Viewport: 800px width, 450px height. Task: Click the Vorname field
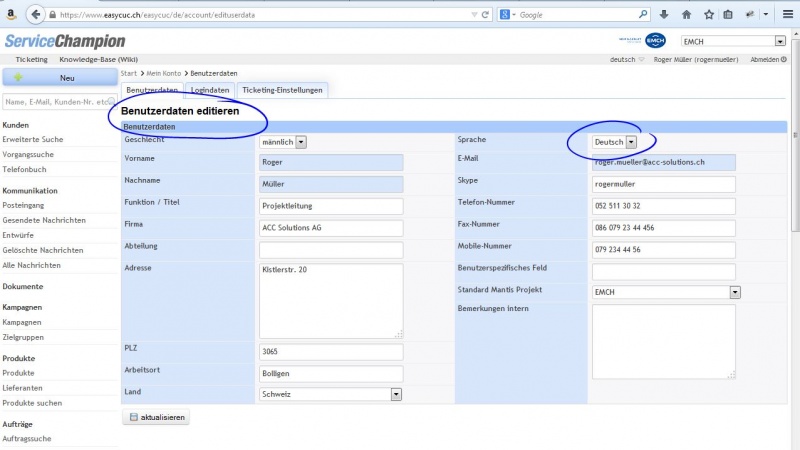pos(331,162)
